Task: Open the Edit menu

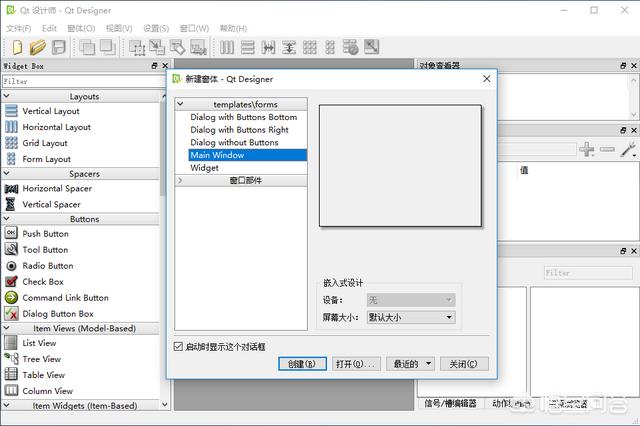Action: (49, 28)
